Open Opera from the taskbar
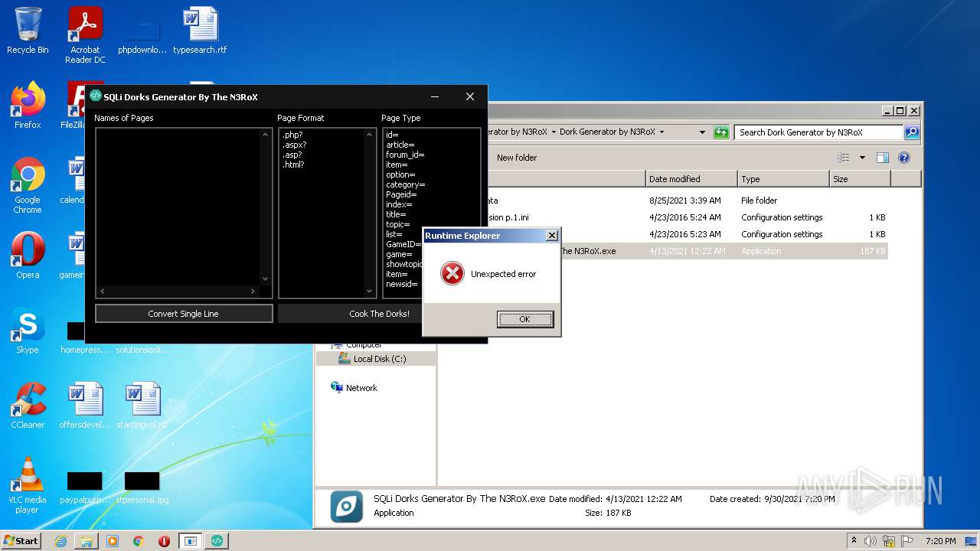The width and height of the screenshot is (980, 551). pyautogui.click(x=164, y=541)
